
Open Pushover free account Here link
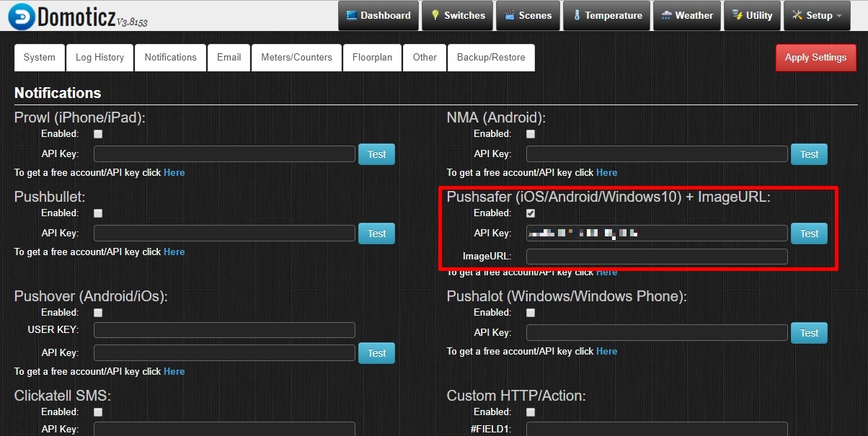pyautogui.click(x=174, y=372)
